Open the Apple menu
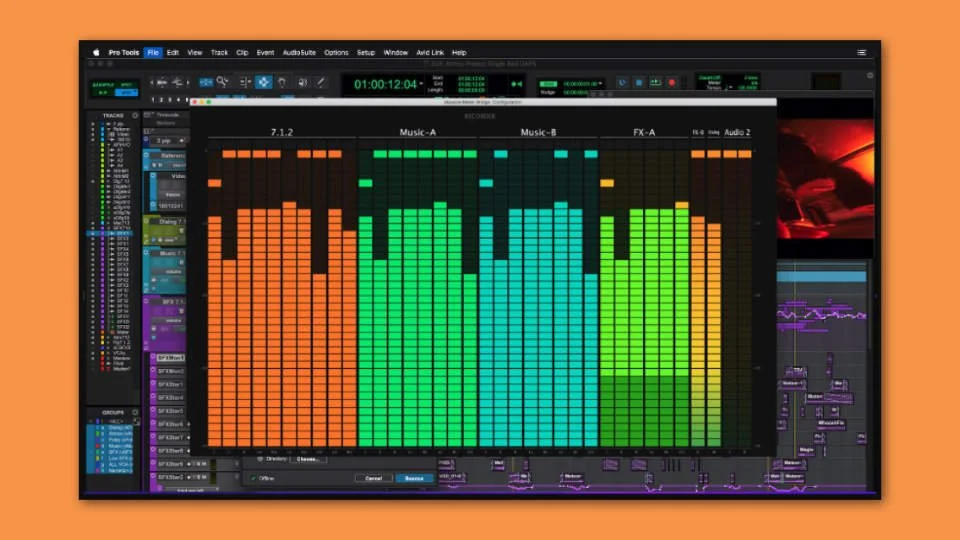Viewport: 960px width, 540px height. [96, 53]
